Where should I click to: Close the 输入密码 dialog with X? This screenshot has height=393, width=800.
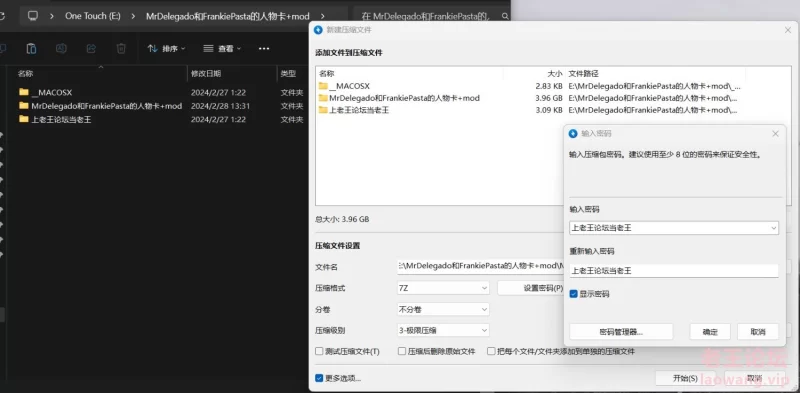(775, 134)
